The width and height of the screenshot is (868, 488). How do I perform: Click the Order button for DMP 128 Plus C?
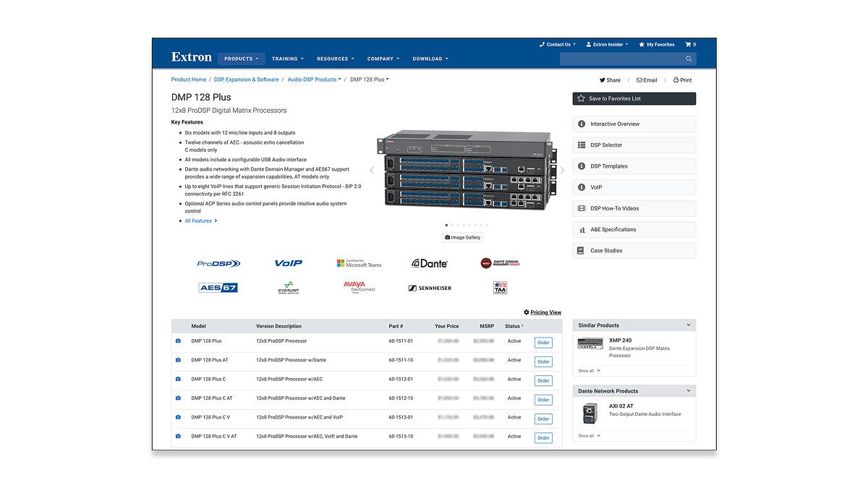(x=543, y=380)
